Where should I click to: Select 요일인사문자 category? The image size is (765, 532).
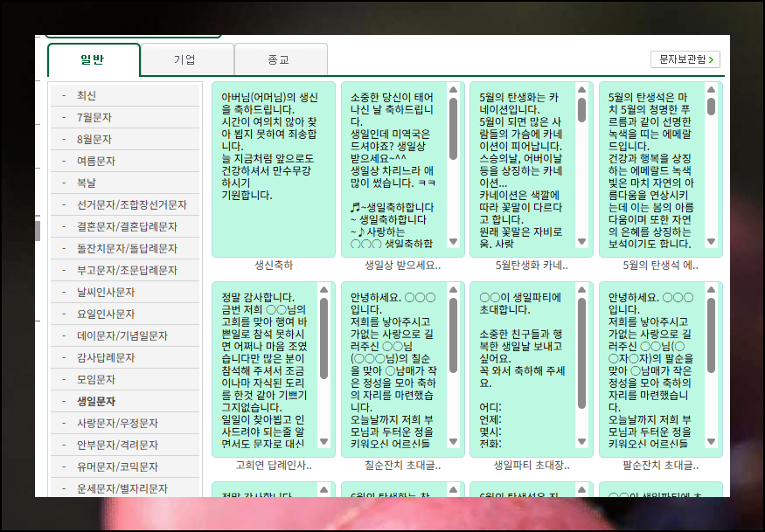(x=125, y=314)
